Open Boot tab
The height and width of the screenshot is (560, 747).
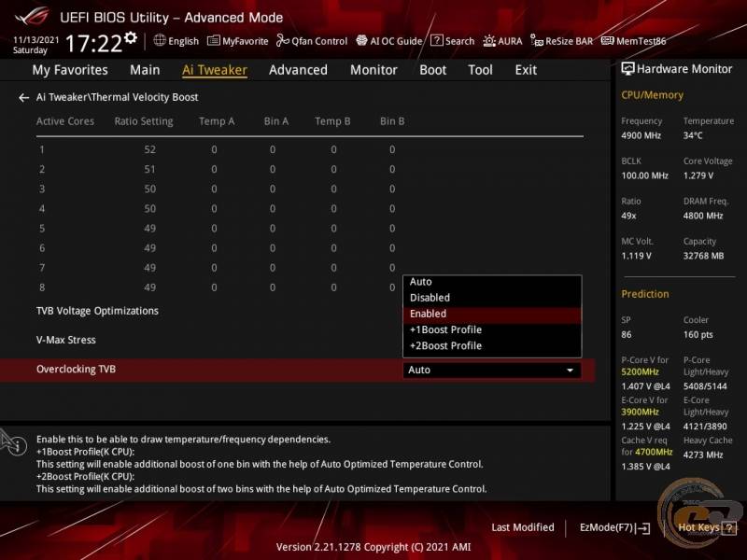(432, 70)
